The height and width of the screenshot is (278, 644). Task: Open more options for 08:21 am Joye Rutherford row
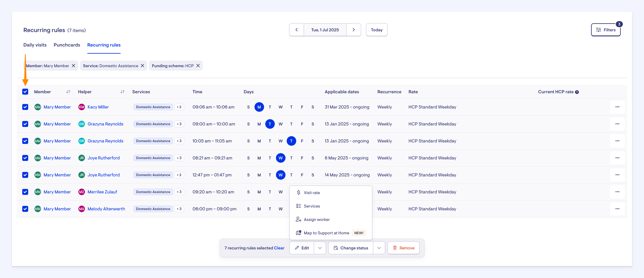pyautogui.click(x=617, y=158)
